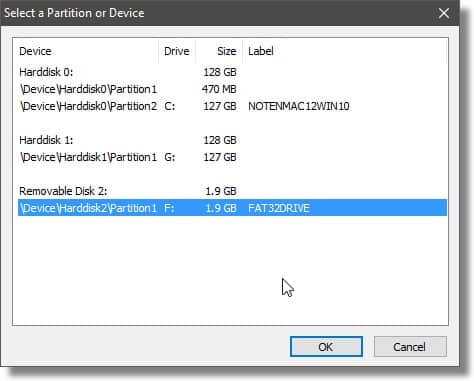Select Harddisk0 Partition2 C: drive row
Viewport: 474px width, 381px height.
232,106
